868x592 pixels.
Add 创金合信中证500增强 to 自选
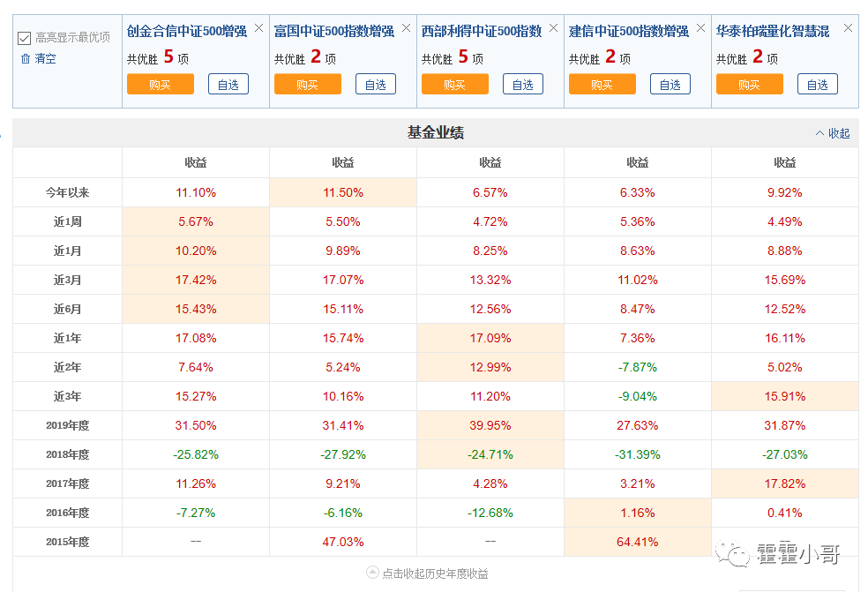228,84
